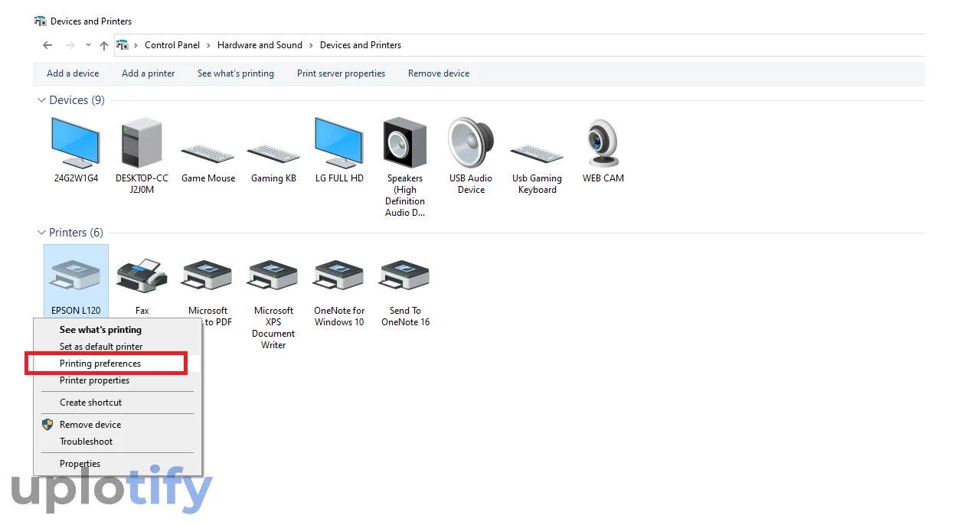Click Add a device toolbar button
Viewport: 980px width, 525px height.
(73, 73)
